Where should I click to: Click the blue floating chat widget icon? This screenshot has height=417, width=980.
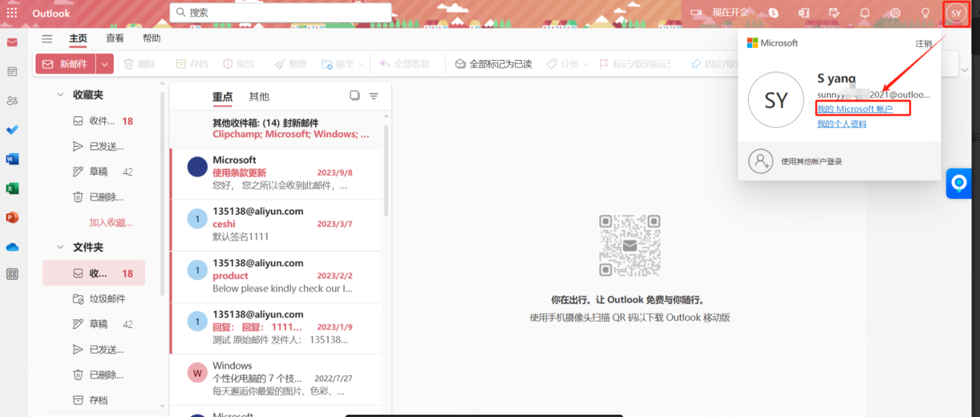959,184
